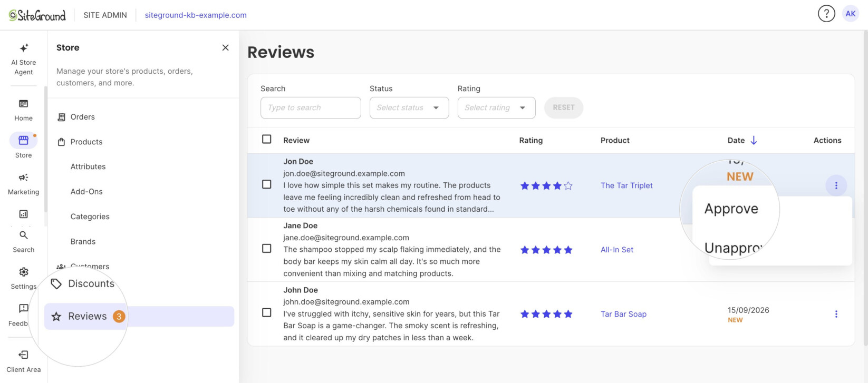Focus the review Search input field
This screenshot has height=383, width=868.
coord(311,107)
